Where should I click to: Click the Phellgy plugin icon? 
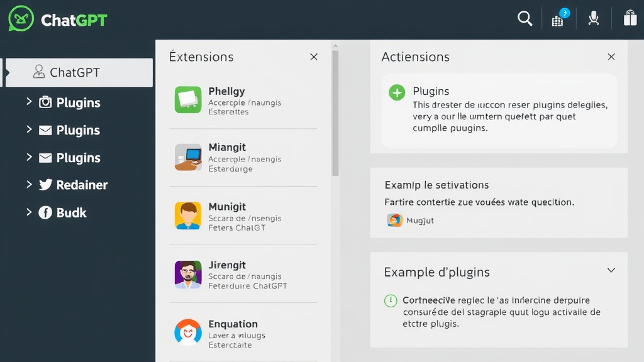coord(187,99)
